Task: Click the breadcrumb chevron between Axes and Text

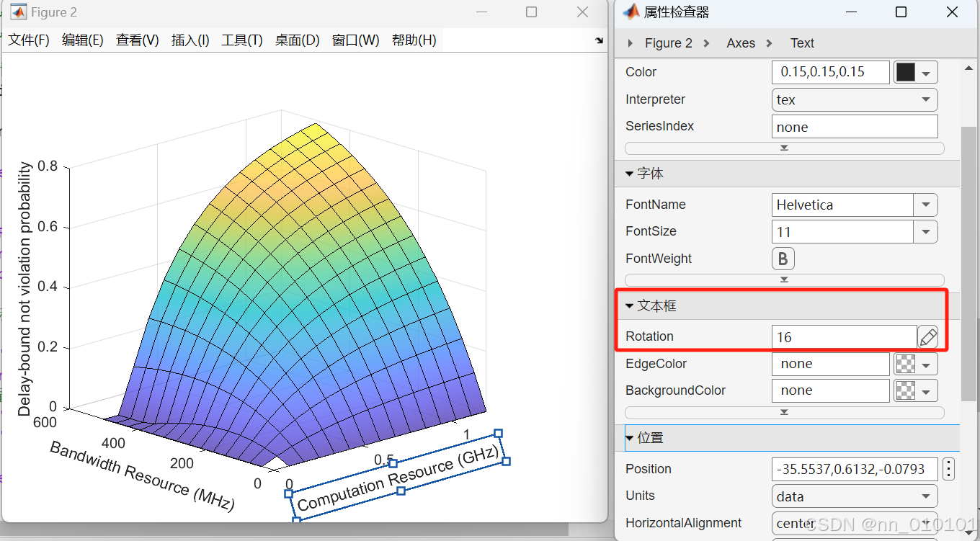Action: pyautogui.click(x=770, y=43)
